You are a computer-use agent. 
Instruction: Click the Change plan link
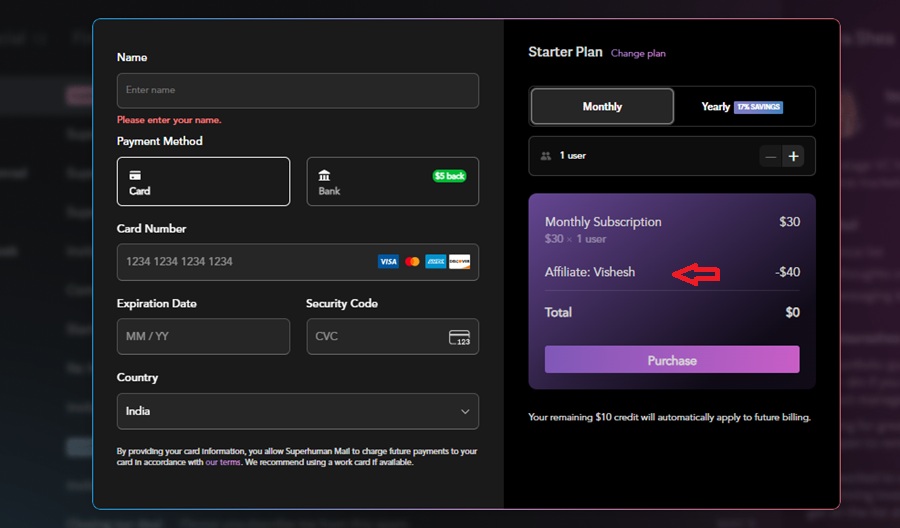(x=638, y=53)
